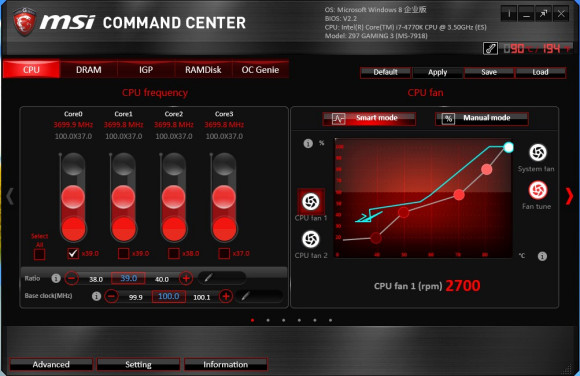Screen dimensions: 580x376
Task: Click the Core1 slider knob
Action: (124, 197)
